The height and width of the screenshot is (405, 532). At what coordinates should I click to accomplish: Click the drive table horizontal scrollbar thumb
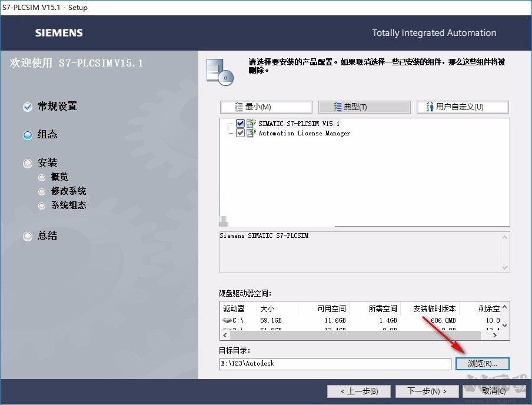[x=355, y=335]
